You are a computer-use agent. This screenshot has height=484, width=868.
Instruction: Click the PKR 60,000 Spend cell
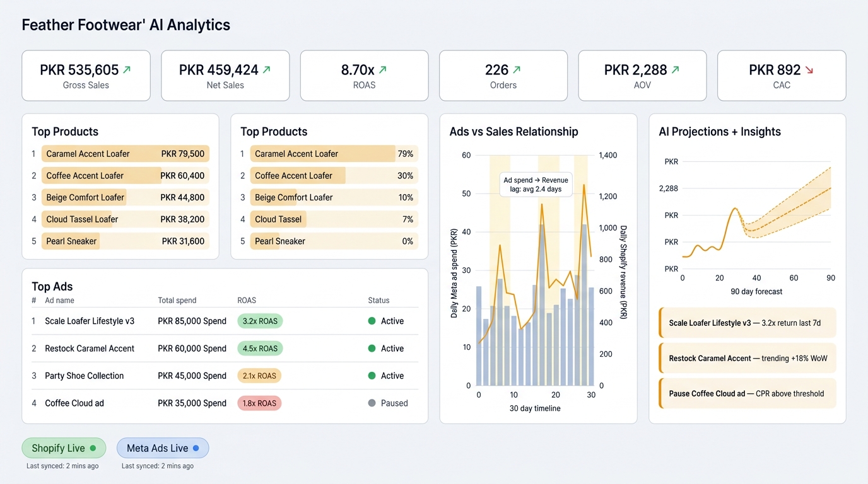coord(192,349)
